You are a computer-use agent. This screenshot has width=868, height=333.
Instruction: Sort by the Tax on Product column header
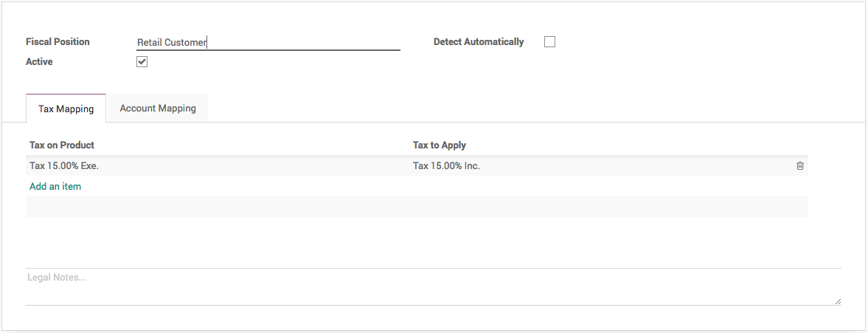(x=62, y=145)
